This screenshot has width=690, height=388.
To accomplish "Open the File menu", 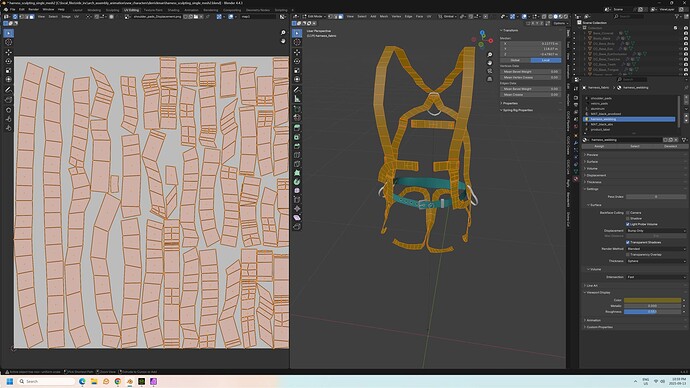I will 12,9.
